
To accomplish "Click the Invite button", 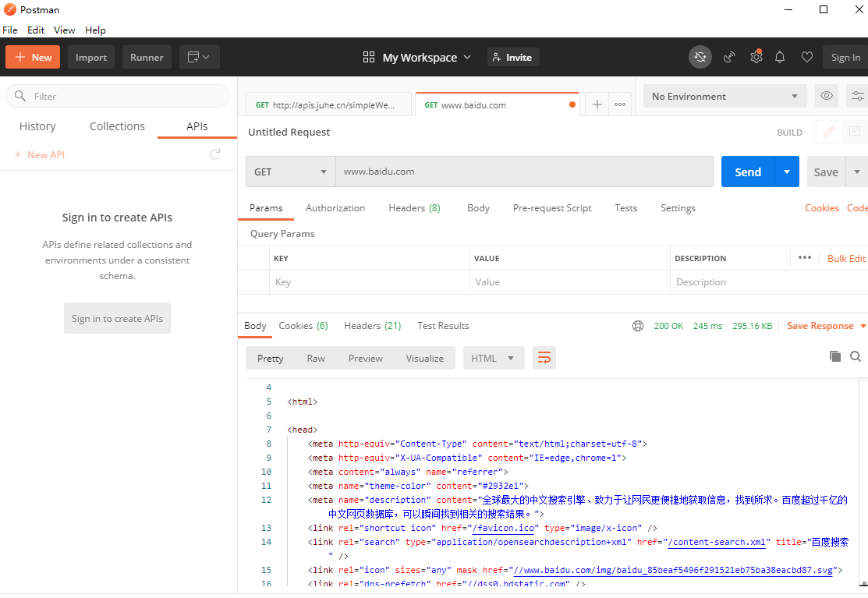I will [x=513, y=57].
